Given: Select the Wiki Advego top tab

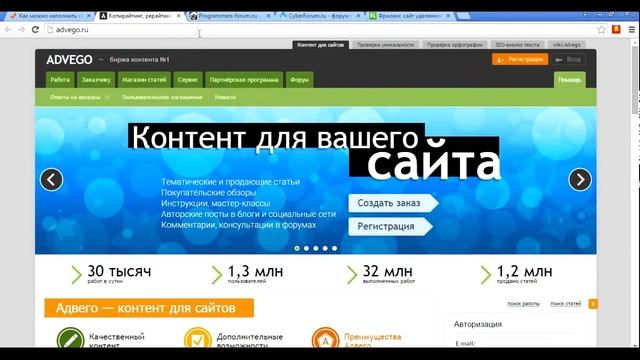Looking at the screenshot, I should (x=567, y=45).
